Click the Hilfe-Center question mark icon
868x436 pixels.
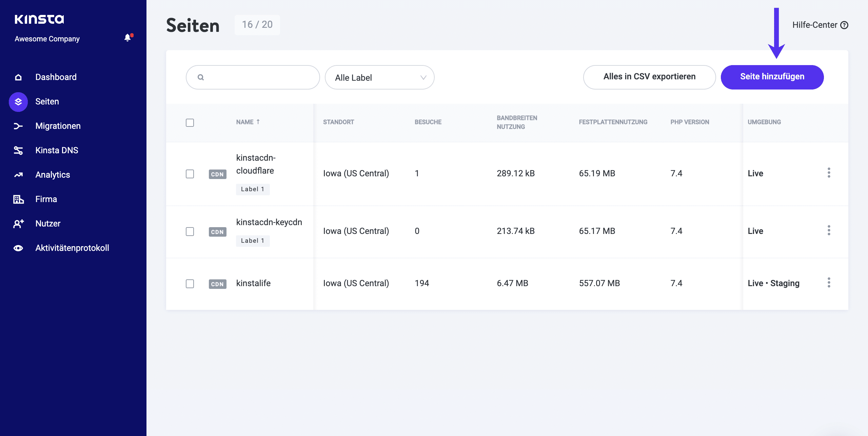click(x=844, y=25)
